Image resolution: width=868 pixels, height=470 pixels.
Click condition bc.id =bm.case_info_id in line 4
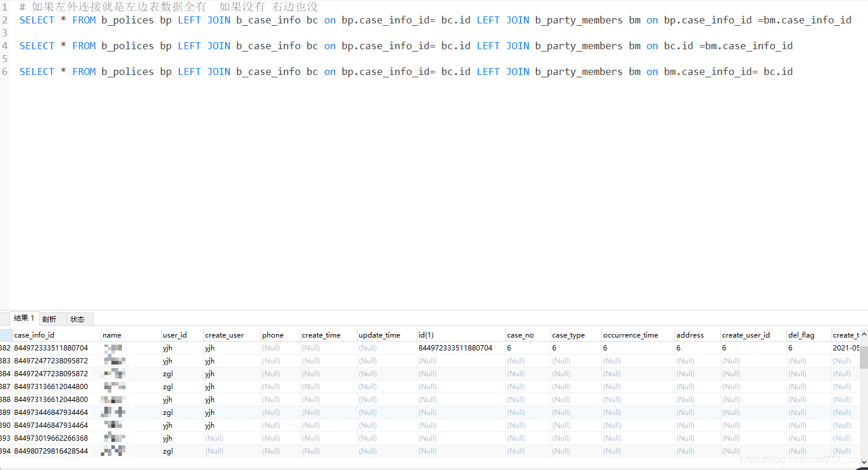tap(729, 46)
